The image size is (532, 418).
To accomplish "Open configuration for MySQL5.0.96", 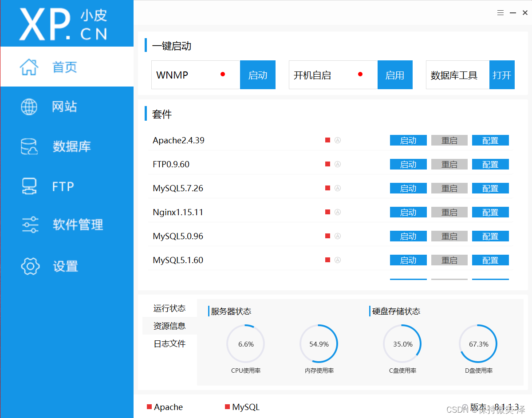I will (490, 236).
